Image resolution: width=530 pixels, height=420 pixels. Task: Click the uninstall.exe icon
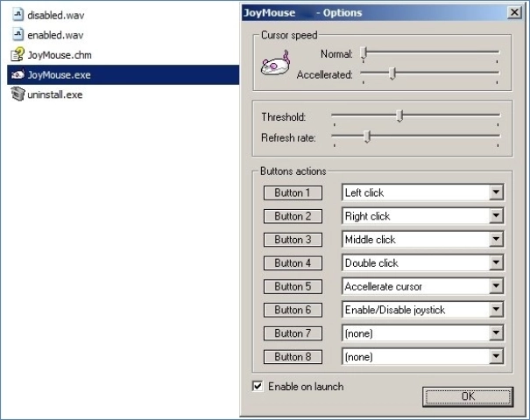[18, 94]
